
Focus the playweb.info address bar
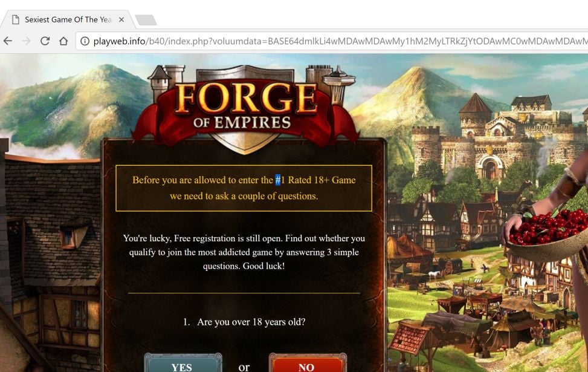(x=333, y=41)
